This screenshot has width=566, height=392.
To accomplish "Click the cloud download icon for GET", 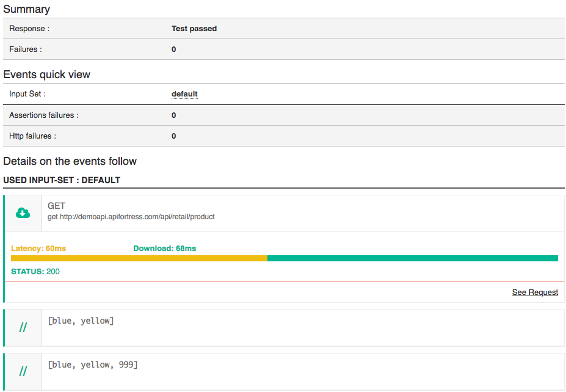I will click(x=23, y=212).
